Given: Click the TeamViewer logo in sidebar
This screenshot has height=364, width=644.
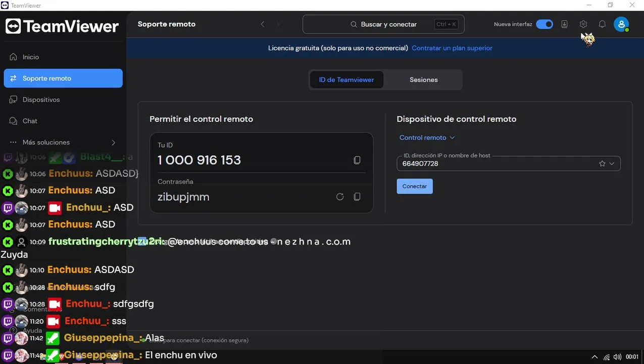Looking at the screenshot, I should 62,26.
